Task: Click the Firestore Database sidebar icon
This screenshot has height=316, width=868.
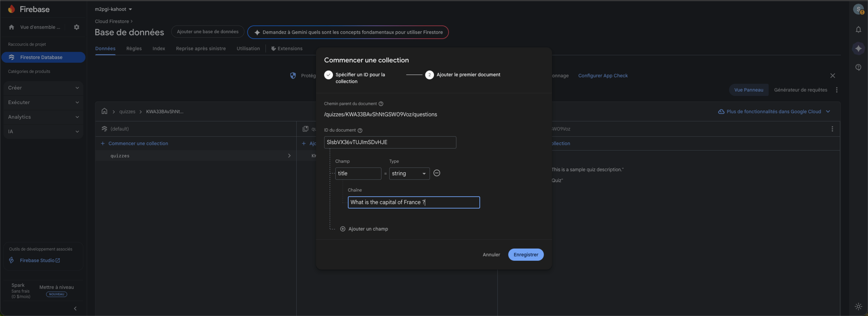Action: click(11, 57)
